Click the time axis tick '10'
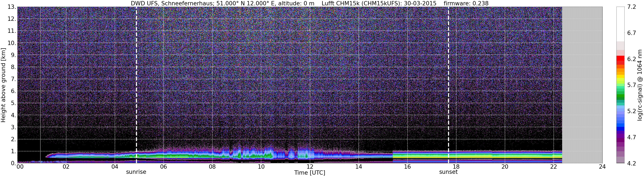Screen dimensions: 644x177 pyautogui.click(x=261, y=167)
